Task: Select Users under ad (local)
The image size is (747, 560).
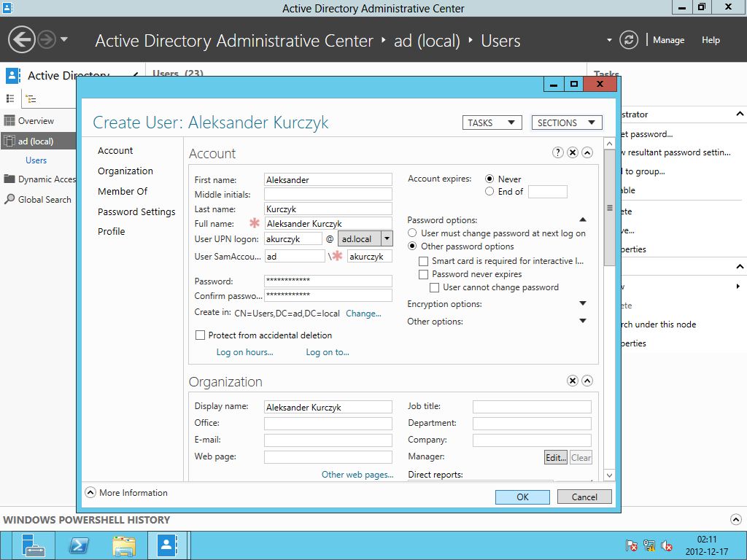Action: pyautogui.click(x=36, y=160)
